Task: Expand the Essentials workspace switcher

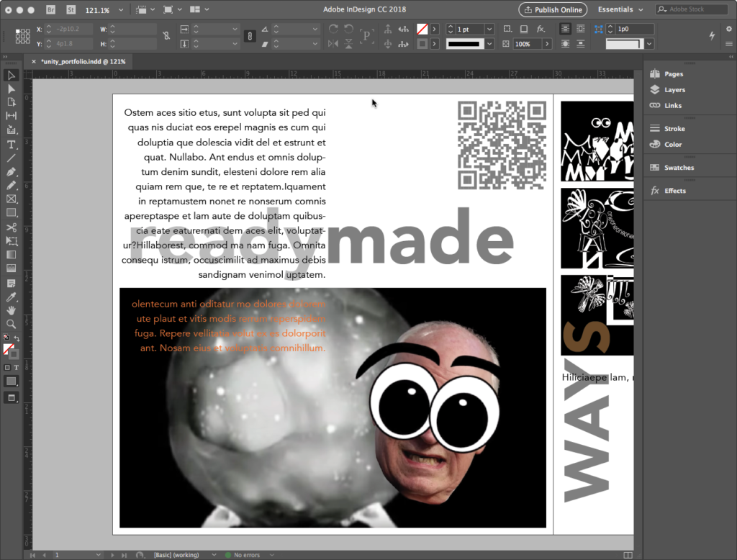Action: (620, 10)
